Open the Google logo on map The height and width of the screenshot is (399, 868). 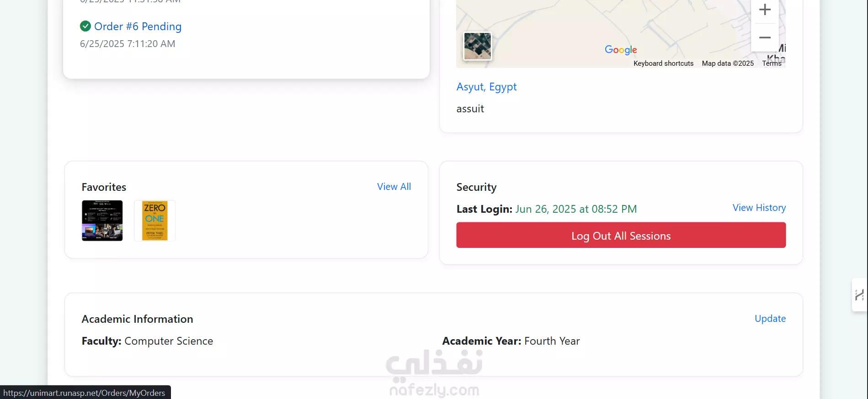click(x=621, y=50)
